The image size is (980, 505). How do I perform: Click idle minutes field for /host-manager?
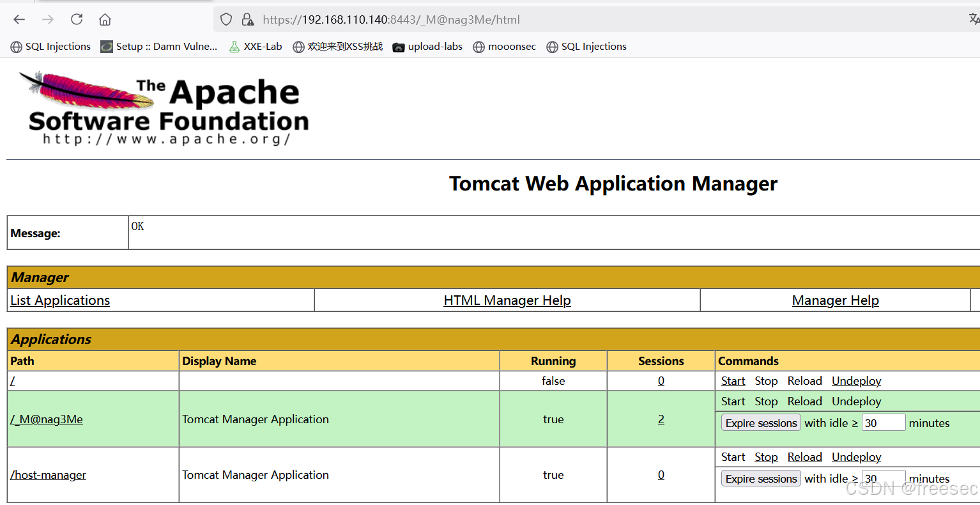click(884, 478)
